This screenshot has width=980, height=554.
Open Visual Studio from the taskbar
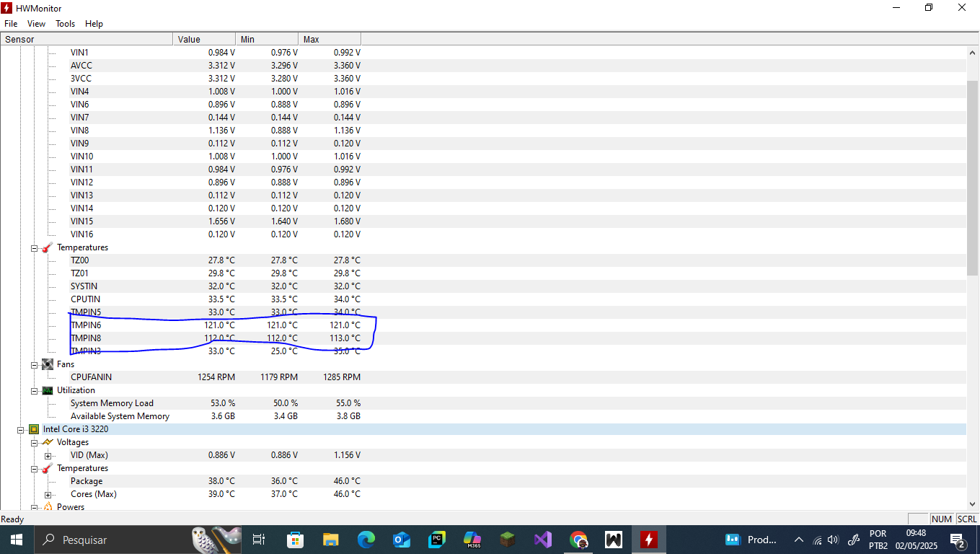[x=543, y=540]
